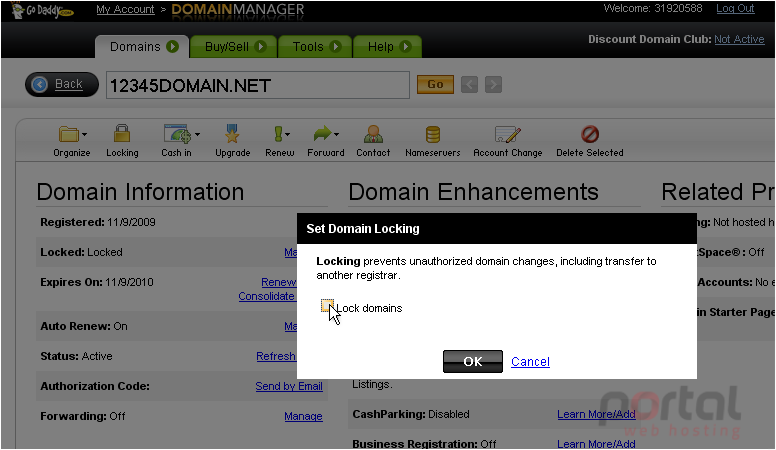Click the Refresh link beside Status
This screenshot has width=776, height=450.
pyautogui.click(x=276, y=356)
